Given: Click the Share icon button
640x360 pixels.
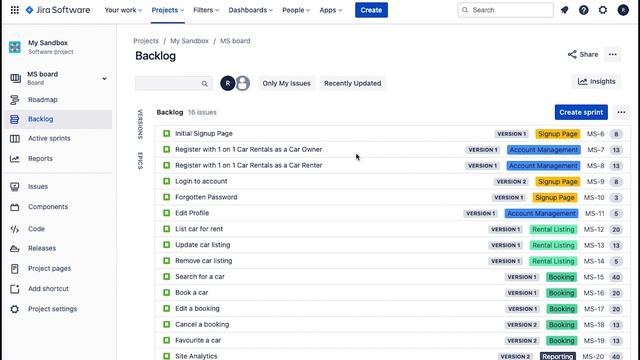Looking at the screenshot, I should (x=583, y=54).
